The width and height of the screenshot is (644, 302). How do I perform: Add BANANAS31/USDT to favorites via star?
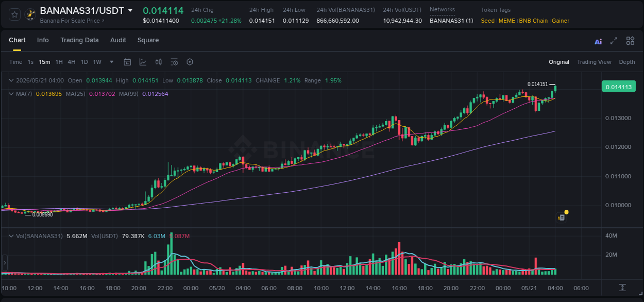point(15,14)
